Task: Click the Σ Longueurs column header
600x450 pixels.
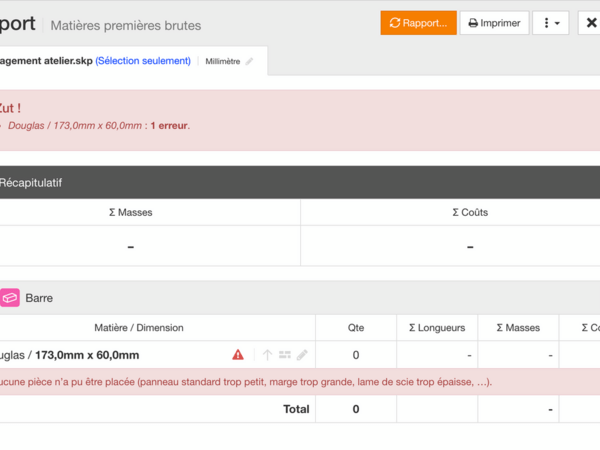Action: [437, 328]
